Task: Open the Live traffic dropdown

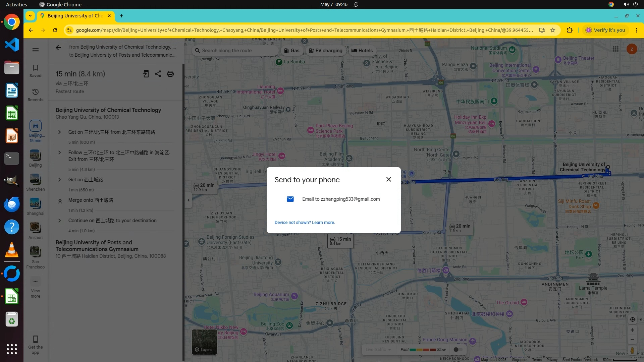Action: click(x=378, y=350)
